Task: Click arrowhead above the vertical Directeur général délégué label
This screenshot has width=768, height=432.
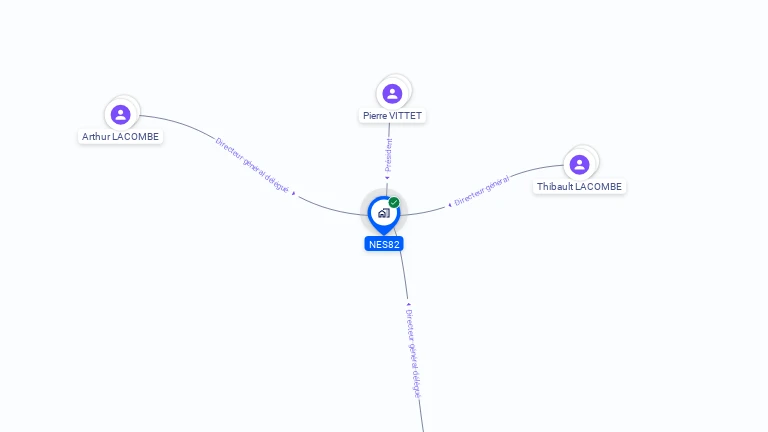Action: [408, 304]
